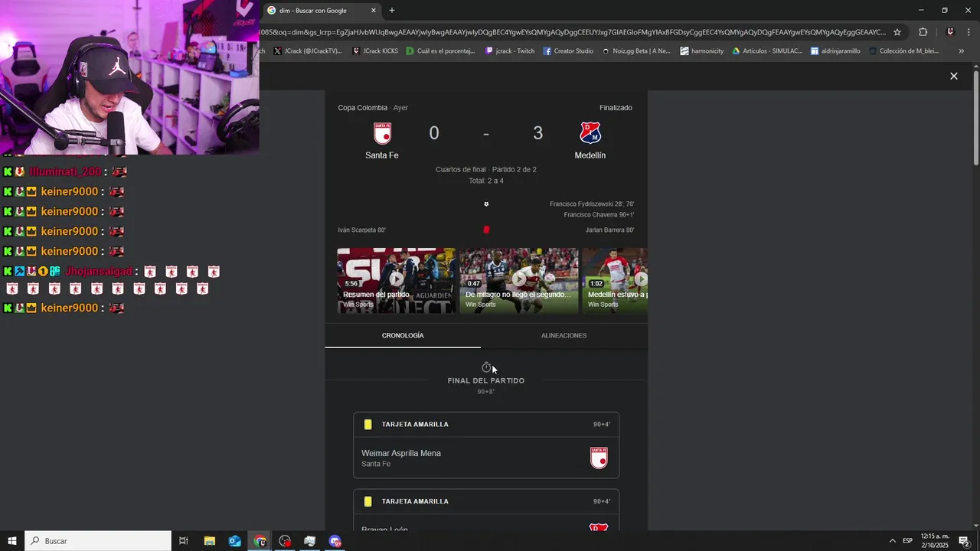The height and width of the screenshot is (551, 980).
Task: Open Chrome from the taskbar
Action: coord(260,541)
